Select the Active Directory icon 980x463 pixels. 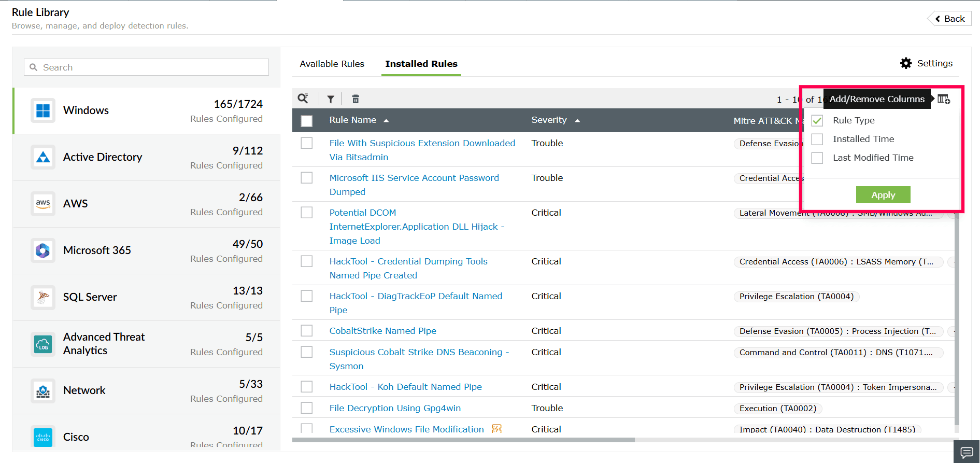pyautogui.click(x=43, y=157)
